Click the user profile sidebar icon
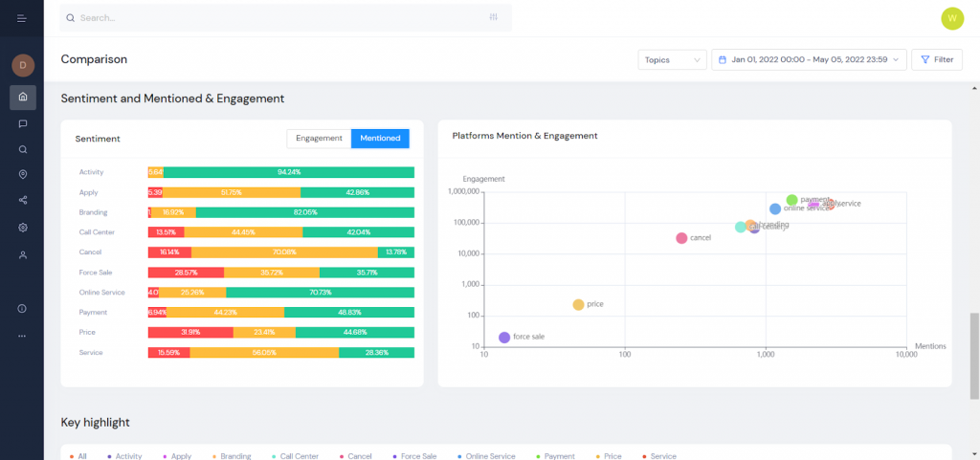The width and height of the screenshot is (980, 460). click(x=23, y=254)
